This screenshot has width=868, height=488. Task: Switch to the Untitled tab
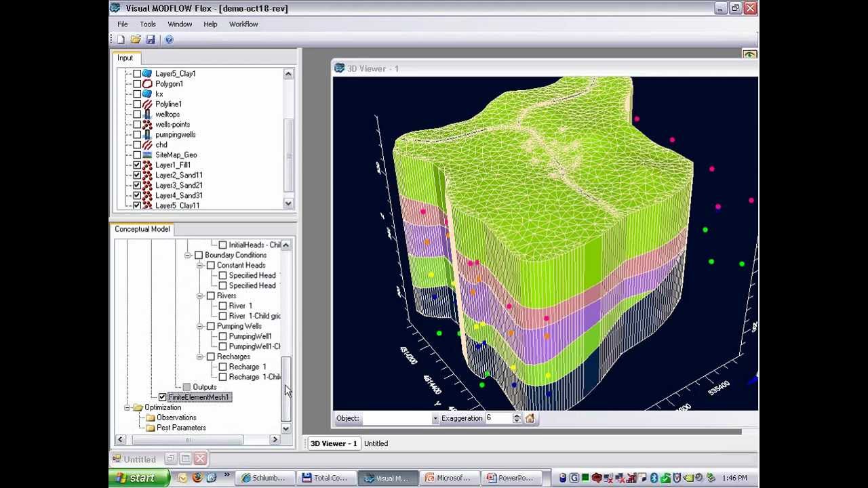pos(376,444)
